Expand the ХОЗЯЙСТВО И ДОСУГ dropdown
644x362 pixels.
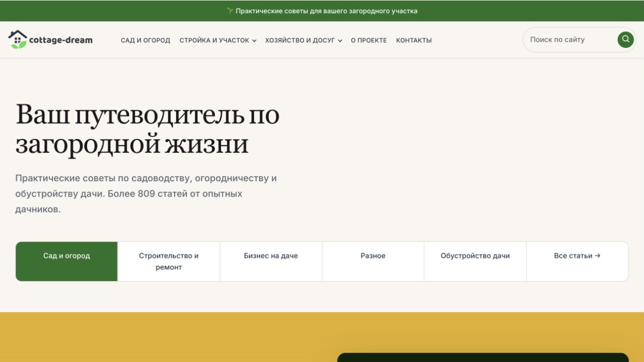[x=303, y=40]
